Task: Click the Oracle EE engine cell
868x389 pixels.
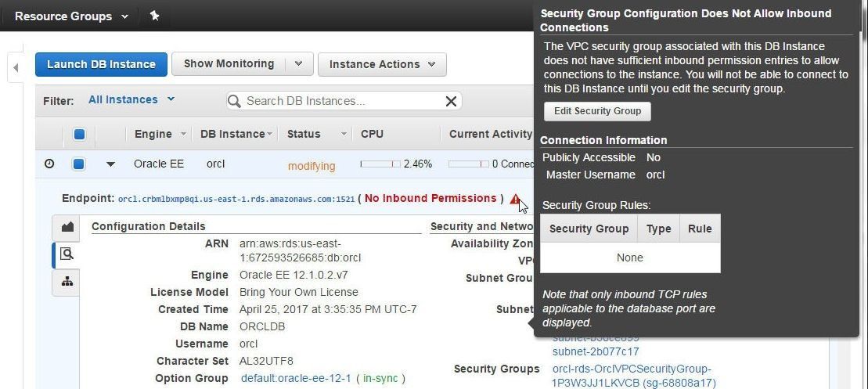Action: [159, 164]
